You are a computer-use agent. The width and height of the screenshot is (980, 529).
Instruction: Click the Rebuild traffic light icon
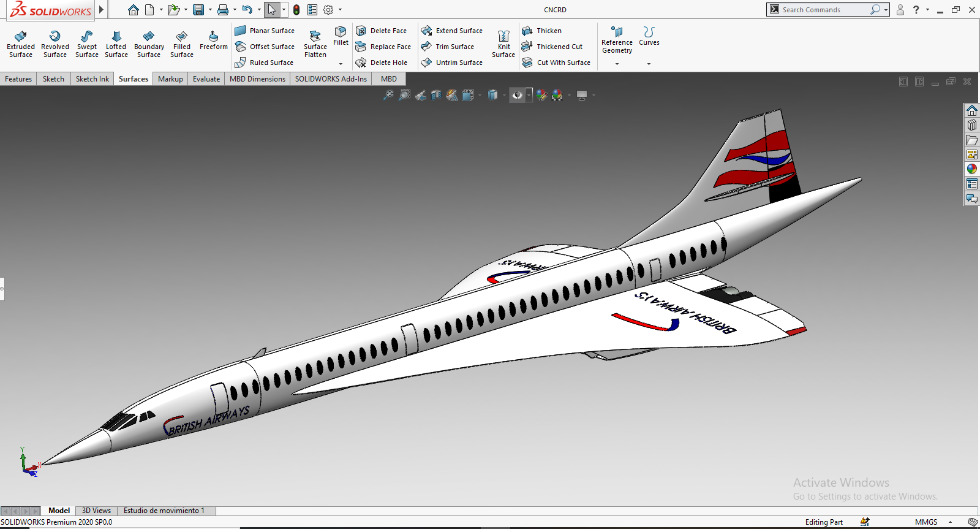(x=296, y=10)
